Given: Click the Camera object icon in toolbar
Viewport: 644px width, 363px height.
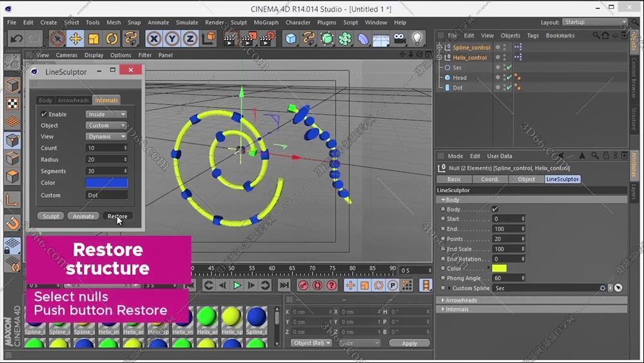Looking at the screenshot, I should (399, 39).
